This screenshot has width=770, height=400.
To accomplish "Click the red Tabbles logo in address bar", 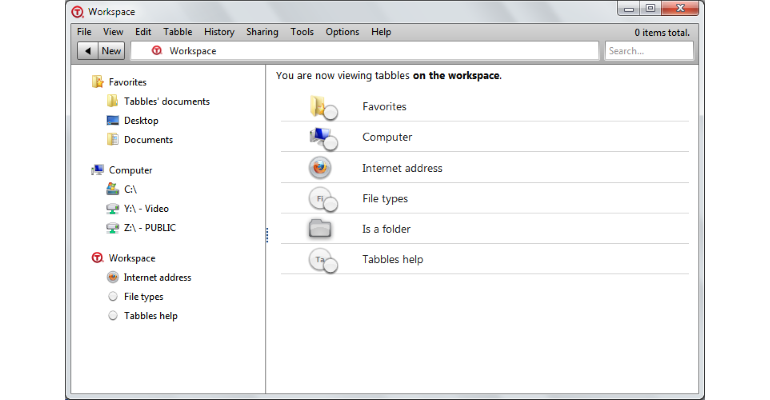I will tap(157, 51).
